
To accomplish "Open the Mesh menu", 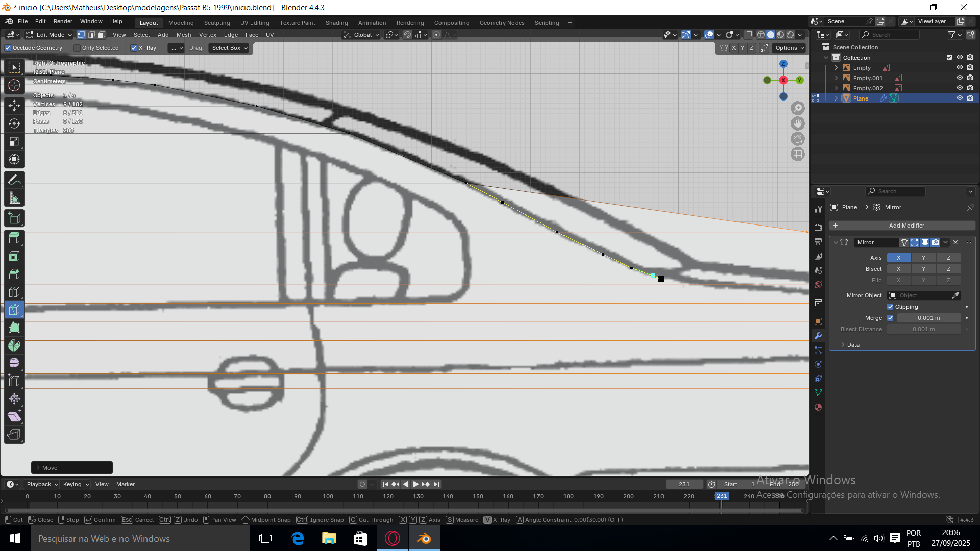I will click(183, 35).
